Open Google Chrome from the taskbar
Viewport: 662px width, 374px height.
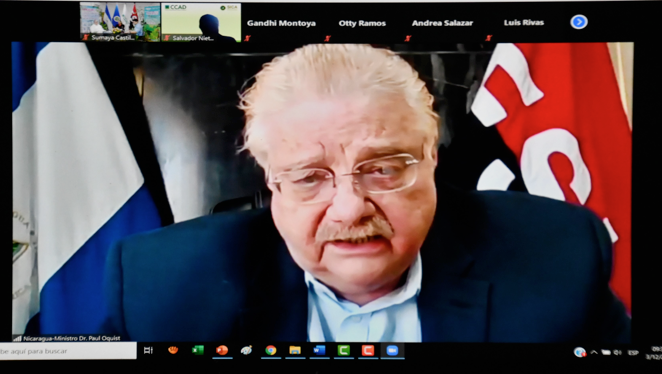(x=271, y=350)
